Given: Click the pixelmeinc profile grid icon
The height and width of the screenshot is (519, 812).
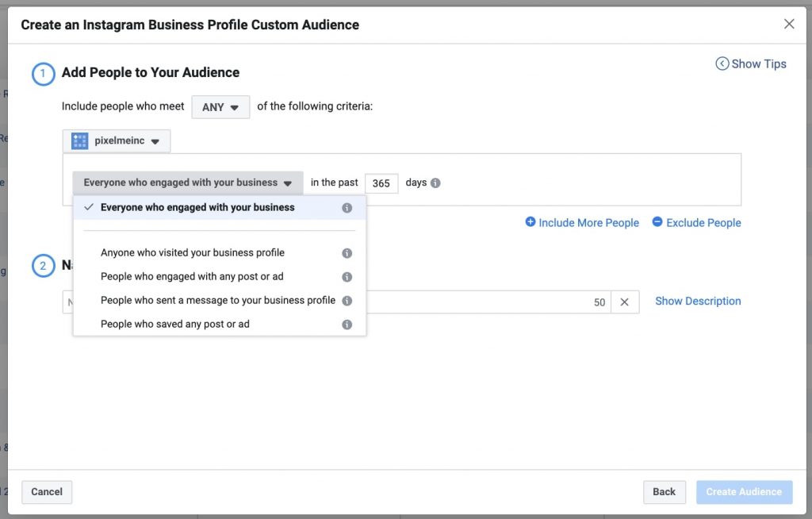Looking at the screenshot, I should coord(80,141).
